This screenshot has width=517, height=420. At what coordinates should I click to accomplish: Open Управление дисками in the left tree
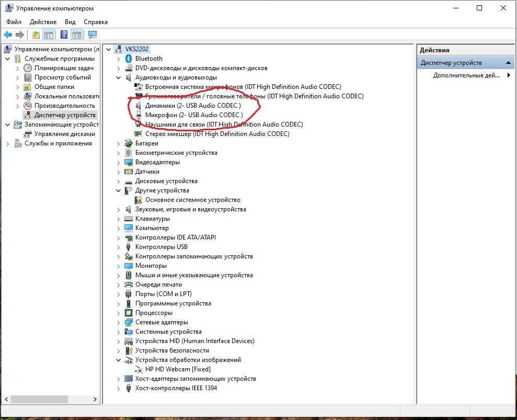[x=64, y=134]
